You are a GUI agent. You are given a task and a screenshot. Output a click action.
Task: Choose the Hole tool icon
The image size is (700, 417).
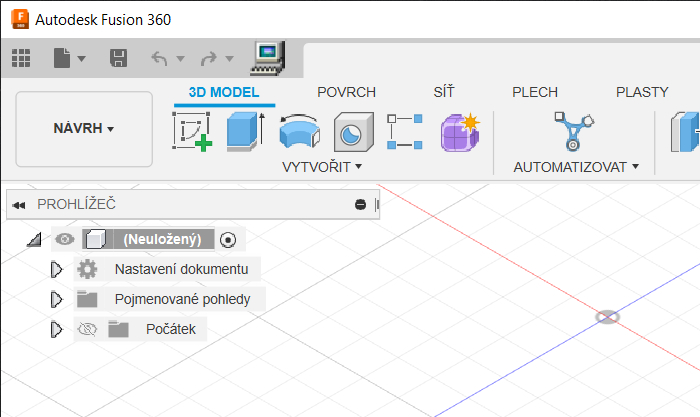pos(352,132)
